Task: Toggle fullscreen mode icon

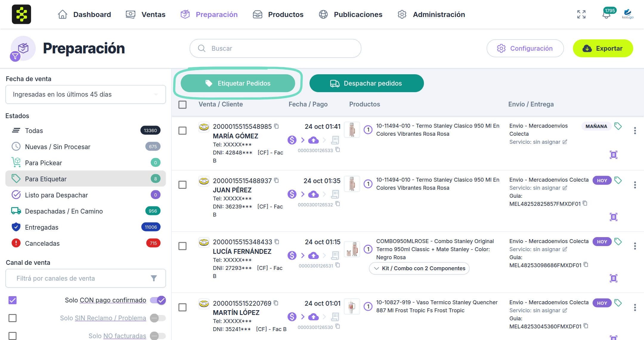Action: [581, 14]
